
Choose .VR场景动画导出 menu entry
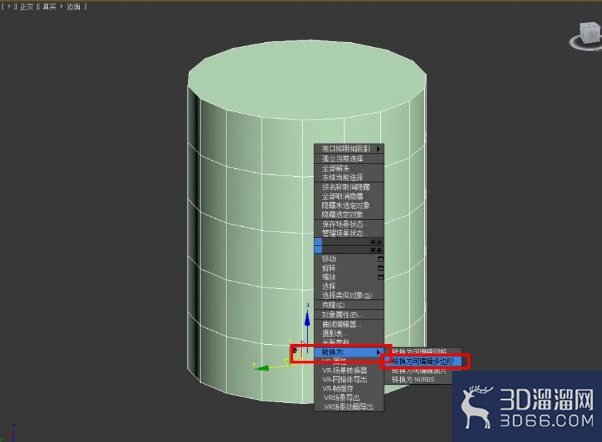pyautogui.click(x=349, y=407)
